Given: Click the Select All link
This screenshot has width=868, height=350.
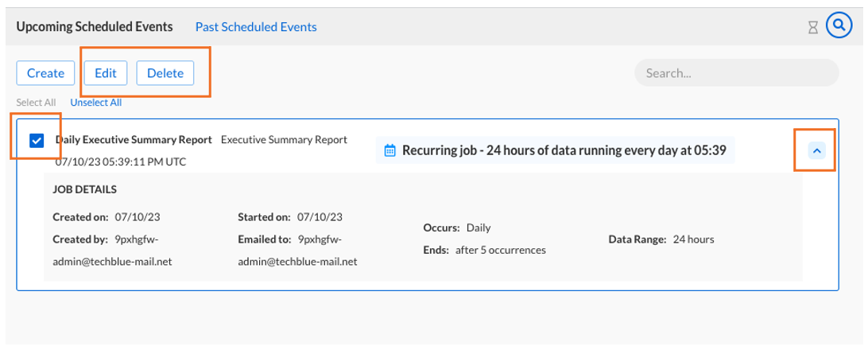Looking at the screenshot, I should tap(36, 103).
